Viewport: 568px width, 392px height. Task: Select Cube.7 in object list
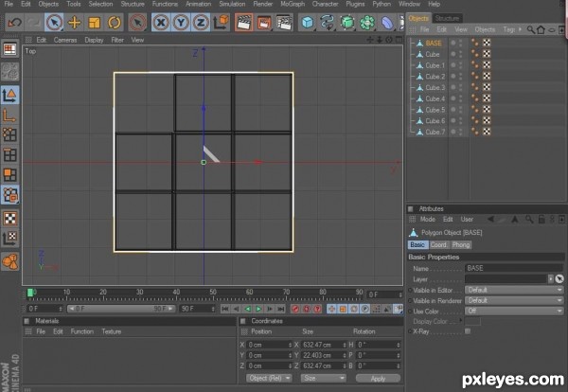435,132
